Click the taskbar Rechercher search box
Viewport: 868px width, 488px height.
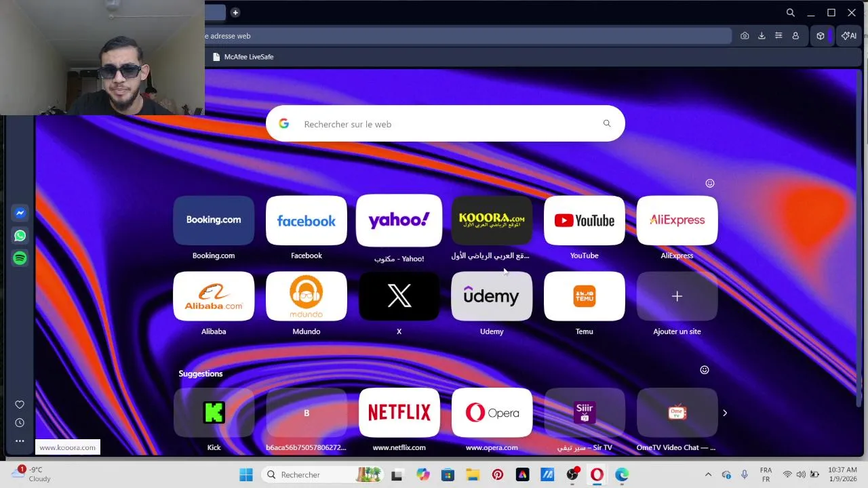coord(323,474)
